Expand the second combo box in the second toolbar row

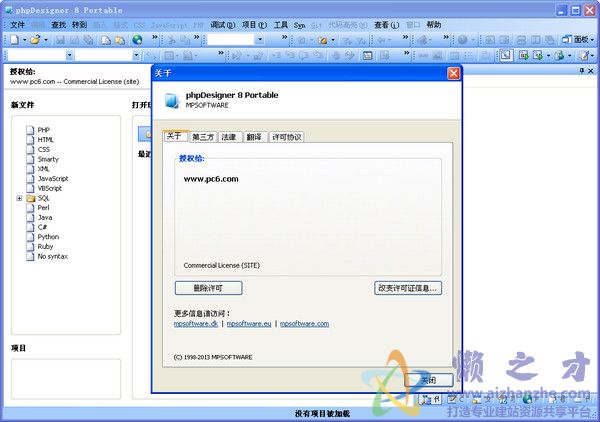tap(136, 55)
